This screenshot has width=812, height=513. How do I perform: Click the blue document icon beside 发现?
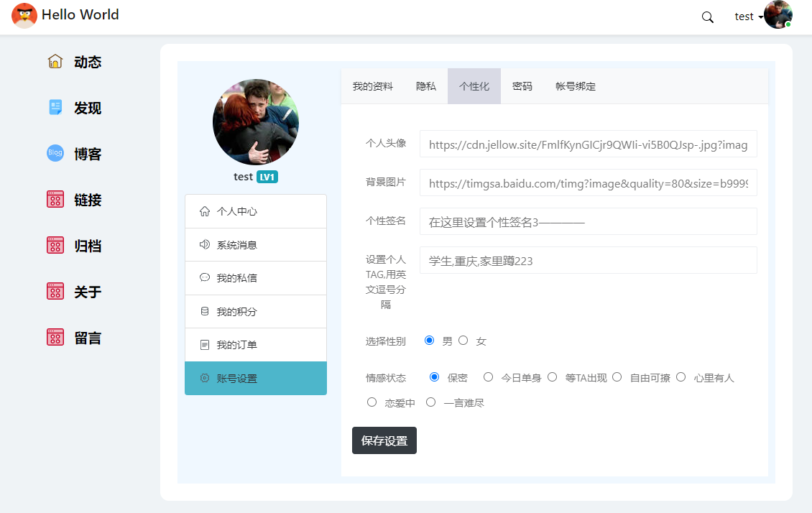click(55, 107)
